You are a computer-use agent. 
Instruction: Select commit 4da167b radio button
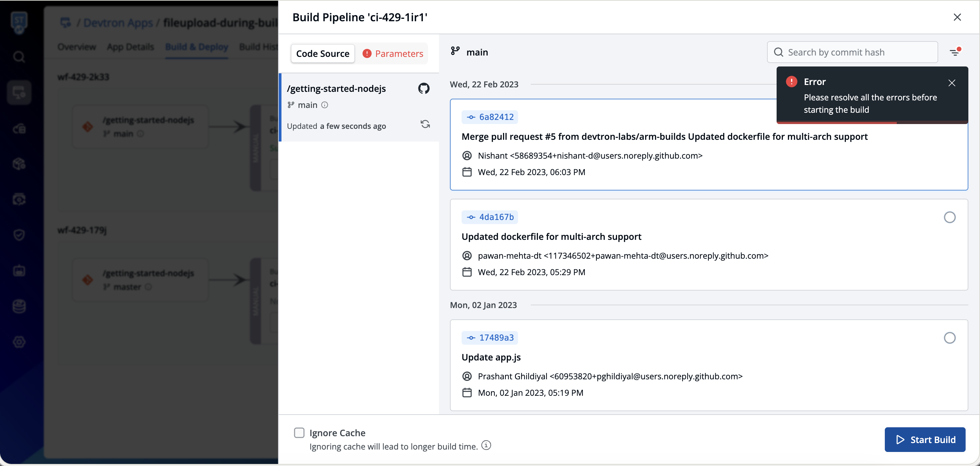click(950, 217)
